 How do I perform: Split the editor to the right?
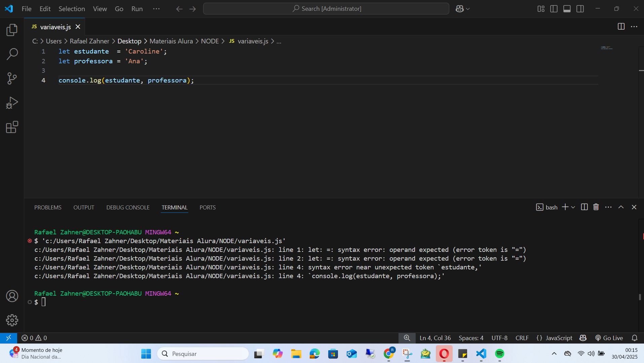pos(621,27)
